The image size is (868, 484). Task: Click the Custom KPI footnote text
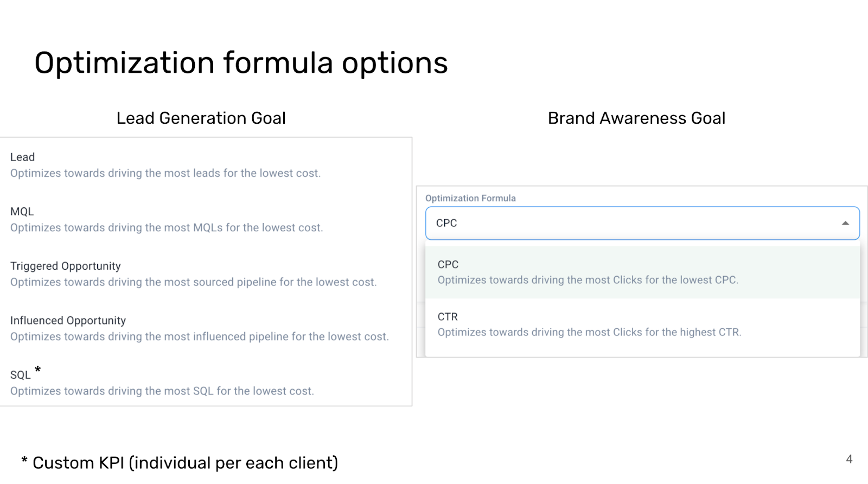(x=180, y=463)
